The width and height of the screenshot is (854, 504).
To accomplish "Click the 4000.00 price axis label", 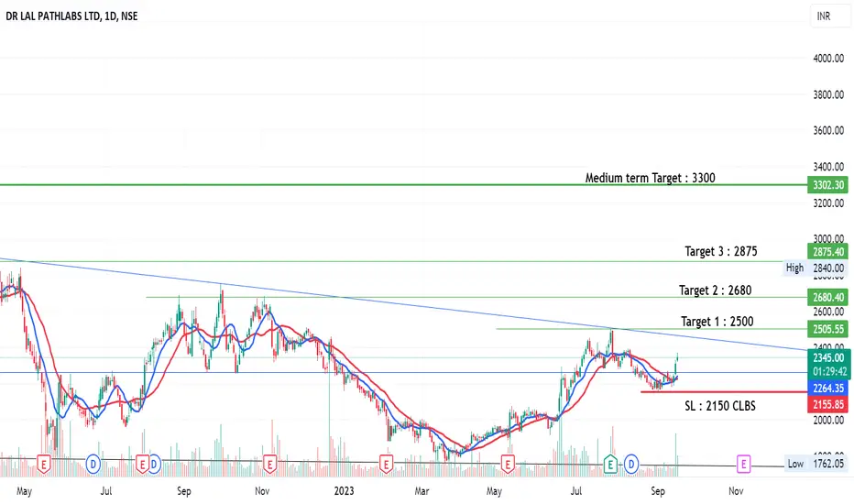I will (828, 59).
